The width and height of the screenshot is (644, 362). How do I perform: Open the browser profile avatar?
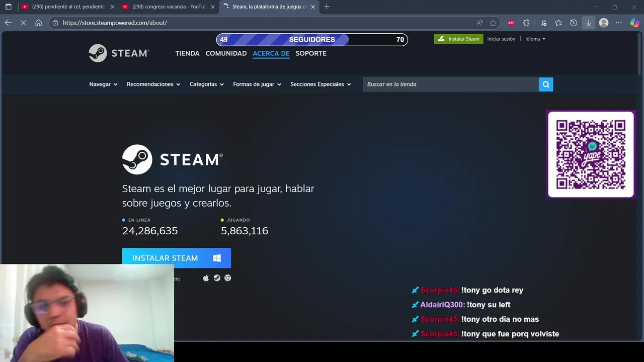(604, 23)
